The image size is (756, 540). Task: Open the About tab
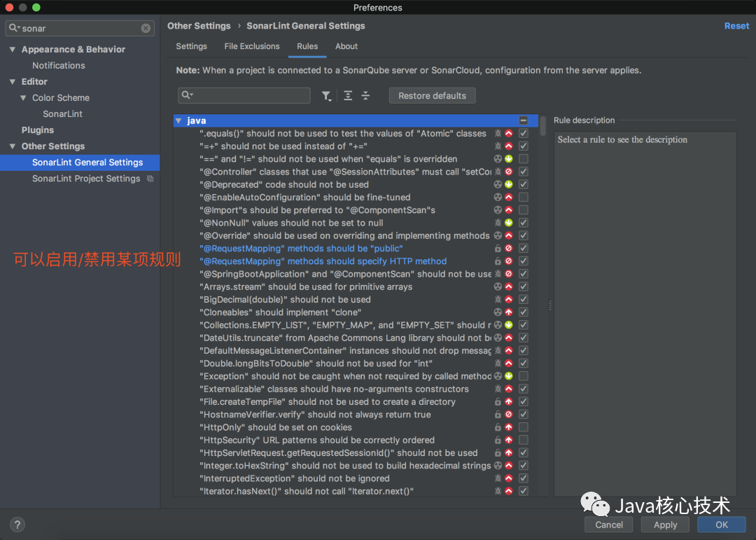click(346, 46)
